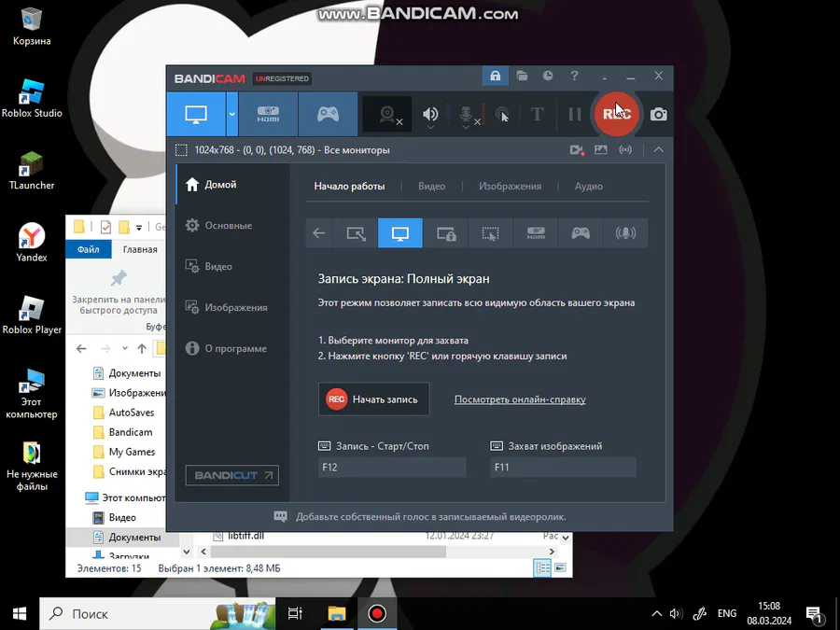Click Bandicam icon on taskbar
This screenshot has height=630, width=840.
[x=377, y=613]
